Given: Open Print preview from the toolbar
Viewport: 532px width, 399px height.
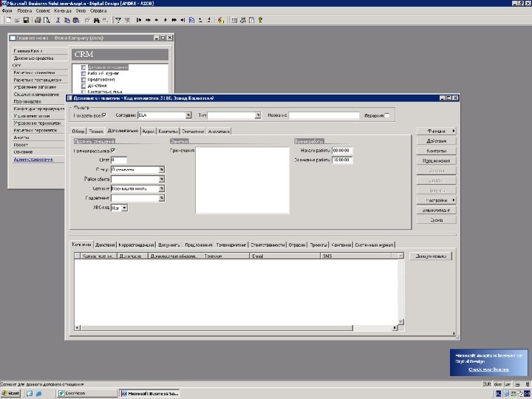Looking at the screenshot, I should [x=47, y=21].
